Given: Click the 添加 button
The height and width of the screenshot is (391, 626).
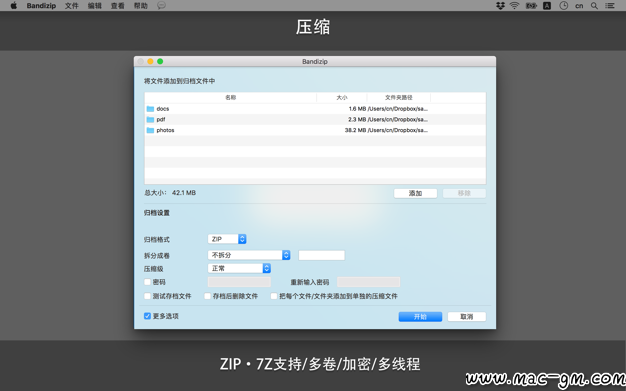Looking at the screenshot, I should tap(415, 193).
